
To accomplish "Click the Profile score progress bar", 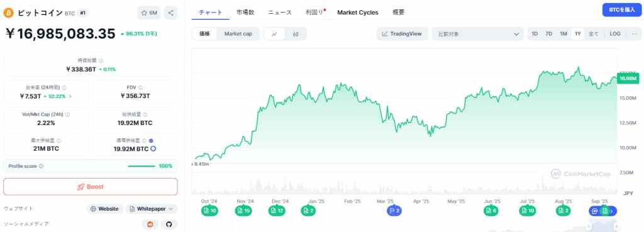I will click(x=142, y=167).
